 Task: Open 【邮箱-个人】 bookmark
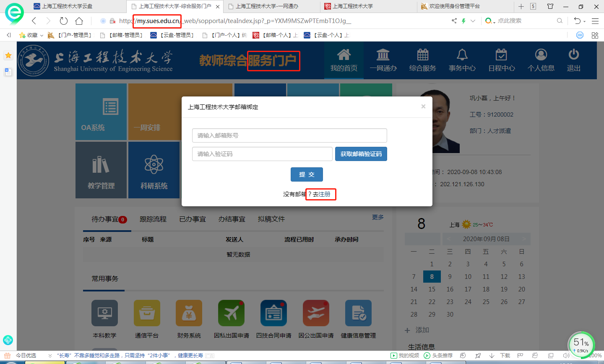(275, 35)
